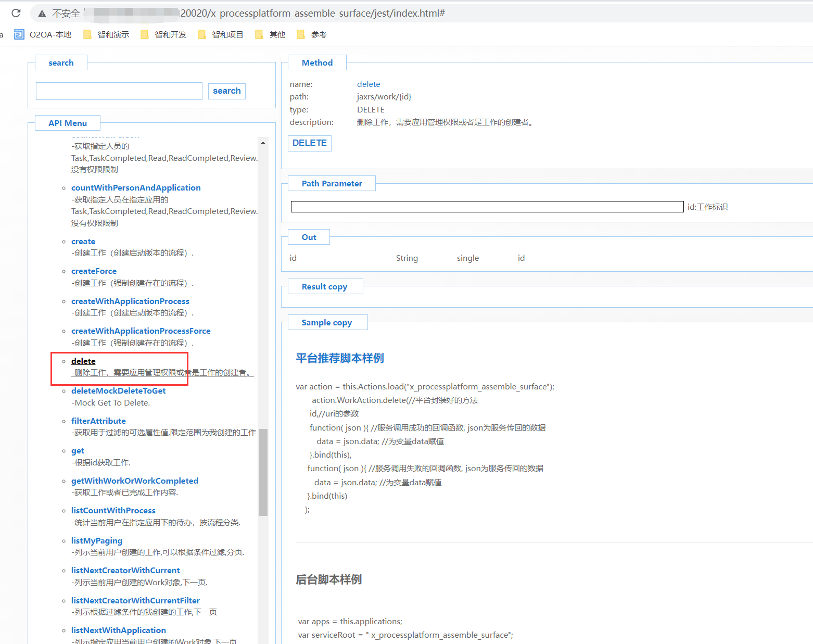Click the String type in Out section
Image resolution: width=813 pixels, height=644 pixels.
tap(407, 258)
